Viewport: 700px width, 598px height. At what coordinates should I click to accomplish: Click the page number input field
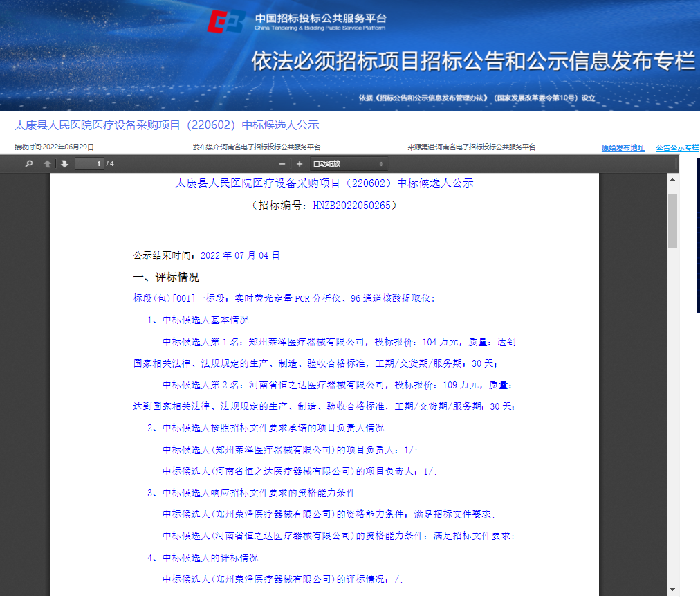[x=89, y=164]
